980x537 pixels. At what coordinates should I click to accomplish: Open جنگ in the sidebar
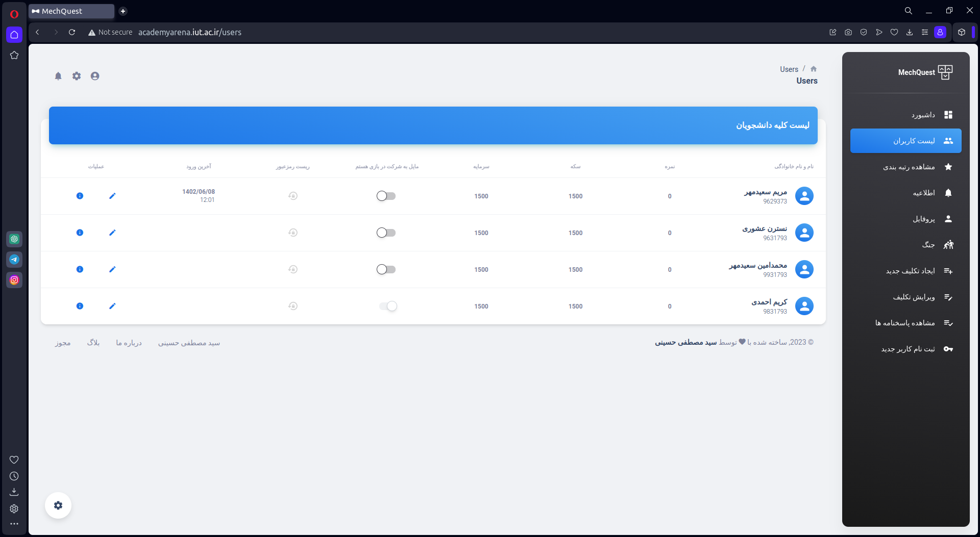coord(906,245)
